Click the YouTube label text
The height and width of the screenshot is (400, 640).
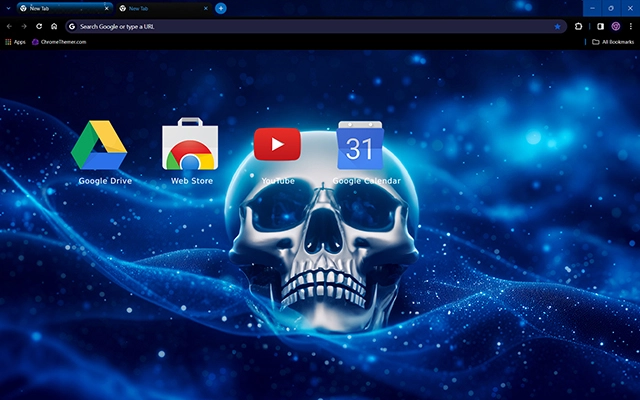278,181
